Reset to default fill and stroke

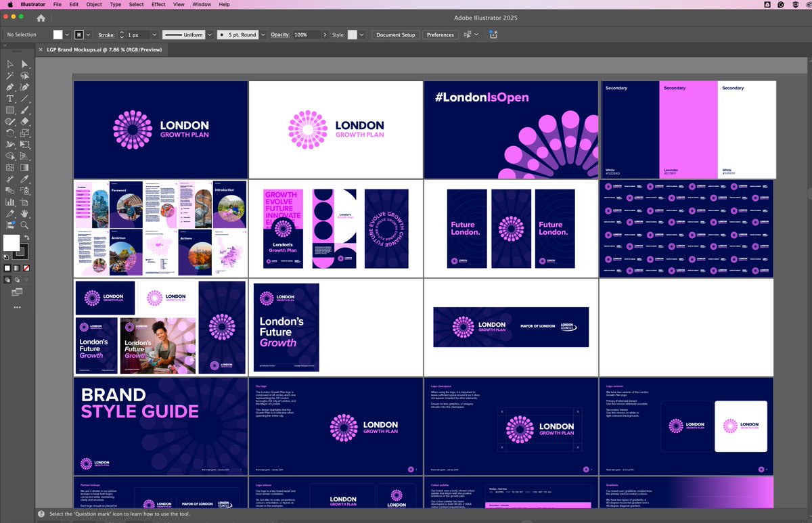pyautogui.click(x=6, y=256)
